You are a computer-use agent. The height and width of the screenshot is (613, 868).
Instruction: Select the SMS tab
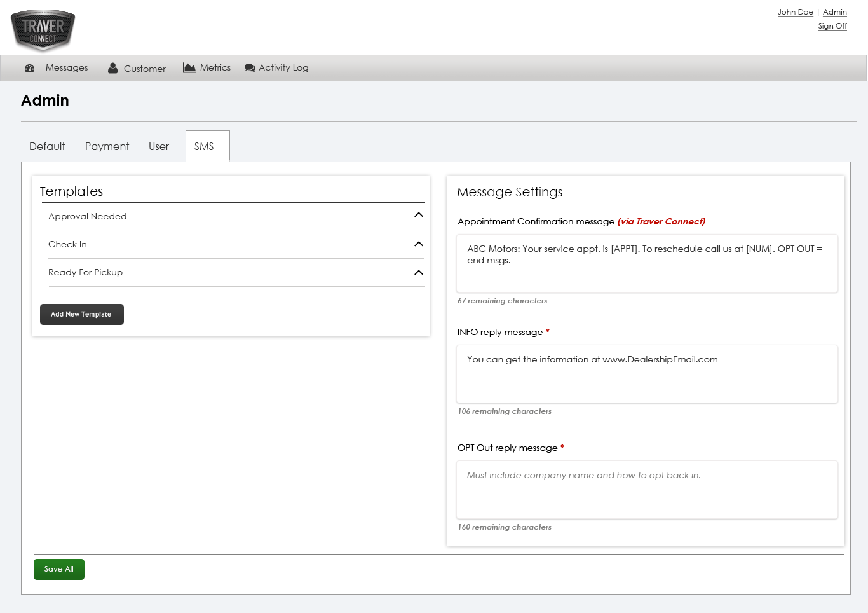coord(204,146)
